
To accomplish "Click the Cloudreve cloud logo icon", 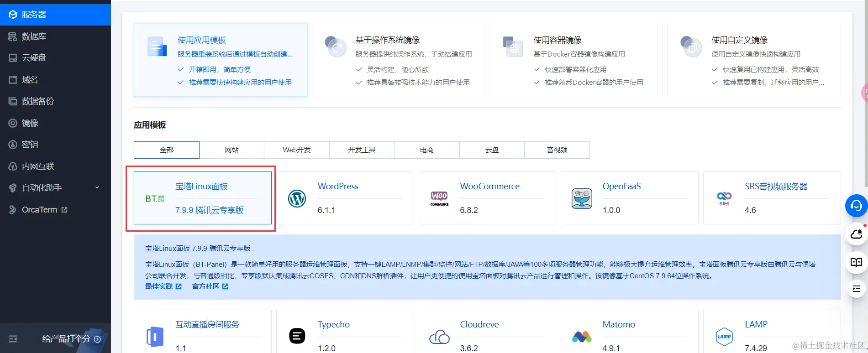I will [x=439, y=337].
